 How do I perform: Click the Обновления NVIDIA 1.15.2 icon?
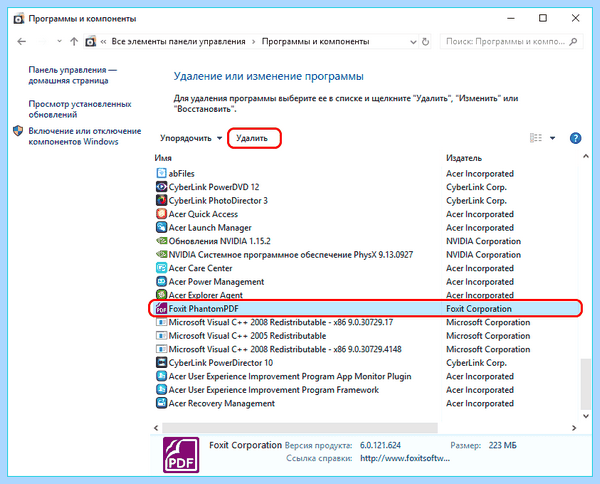(x=161, y=241)
